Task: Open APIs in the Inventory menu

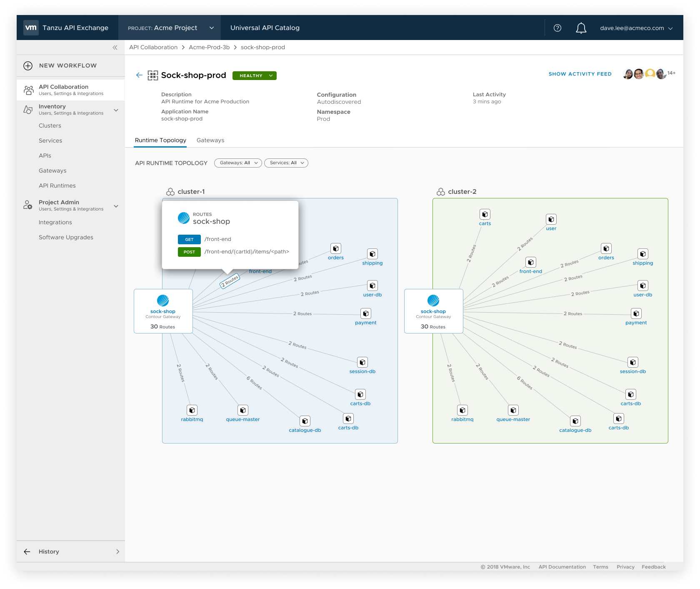Action: (45, 155)
